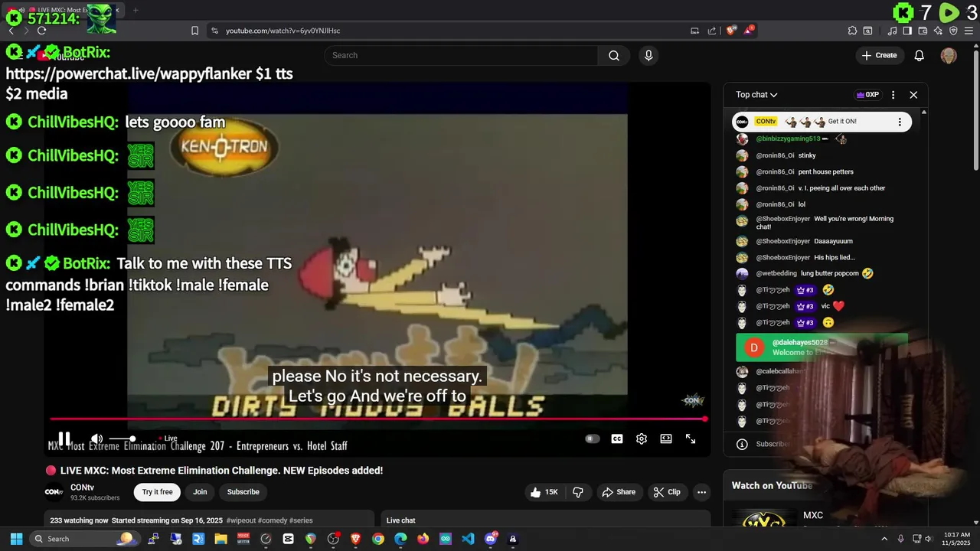This screenshot has width=980, height=551.
Task: Click the Try it free button
Action: click(157, 492)
